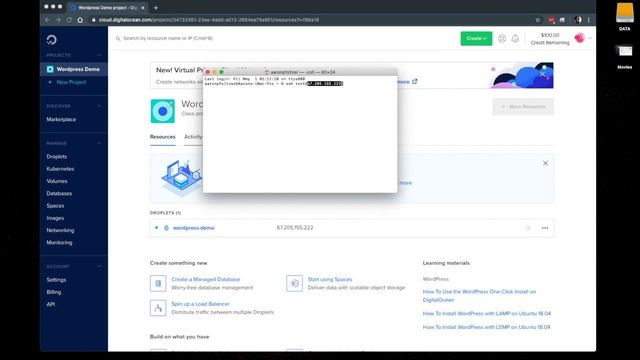Click the search magnifier icon
This screenshot has width=640, height=360.
[118, 38]
